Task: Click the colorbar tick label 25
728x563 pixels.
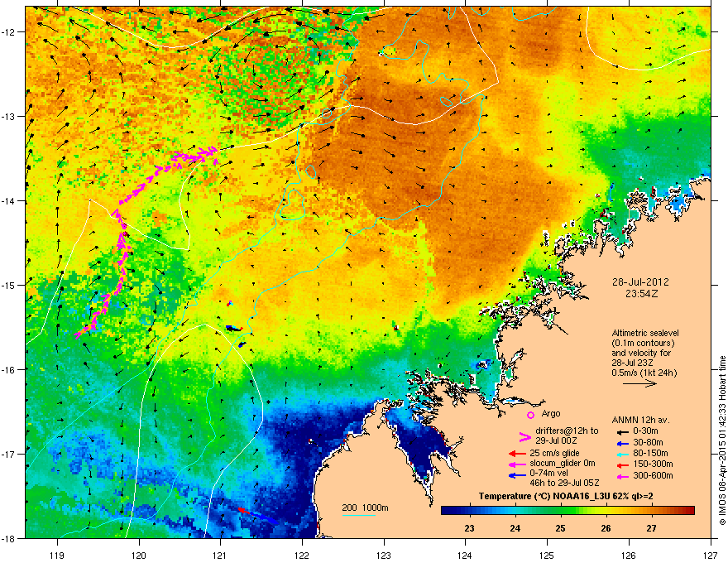Action: 560,528
